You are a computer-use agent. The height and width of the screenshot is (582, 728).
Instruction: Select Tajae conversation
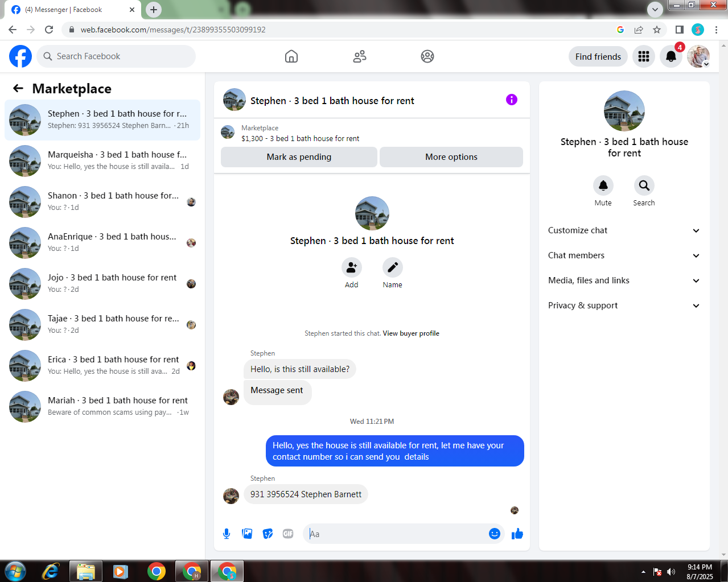click(102, 325)
